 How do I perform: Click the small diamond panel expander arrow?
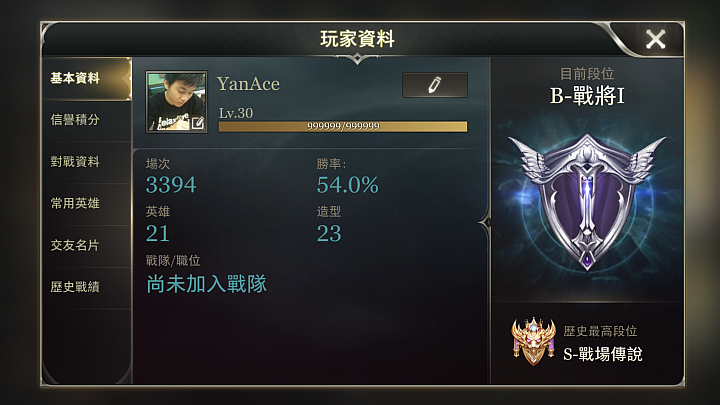pyautogui.click(x=485, y=223)
